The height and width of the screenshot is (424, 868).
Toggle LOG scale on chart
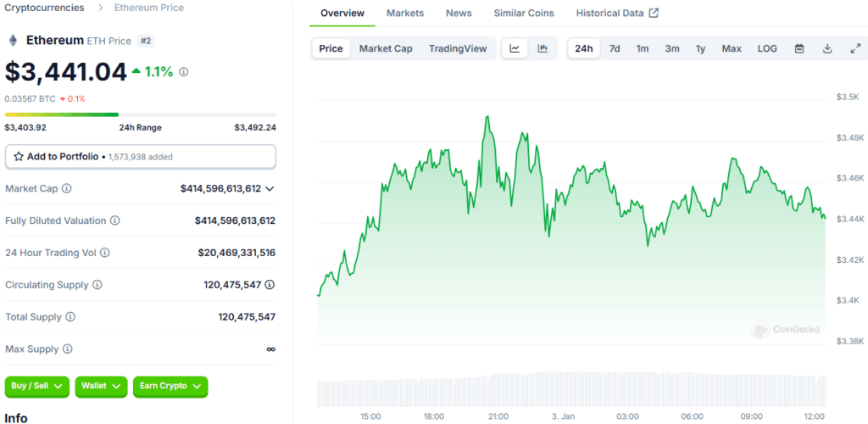tap(767, 48)
